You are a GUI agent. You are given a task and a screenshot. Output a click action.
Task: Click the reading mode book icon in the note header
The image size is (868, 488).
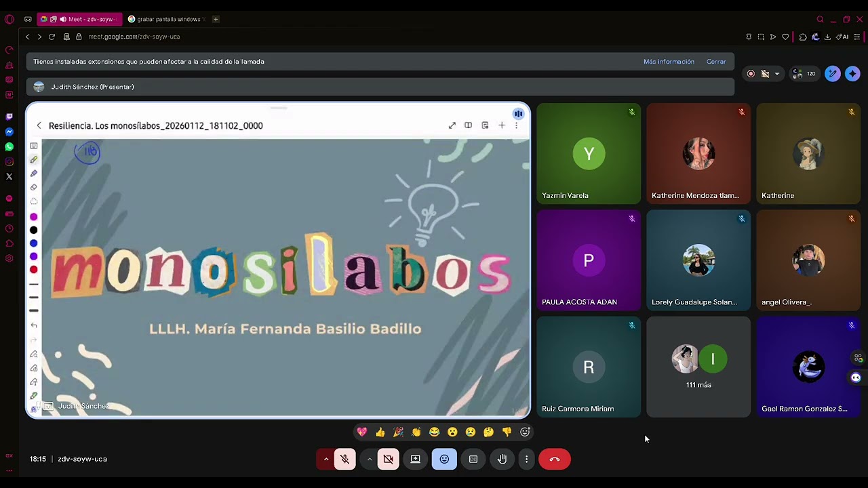468,125
